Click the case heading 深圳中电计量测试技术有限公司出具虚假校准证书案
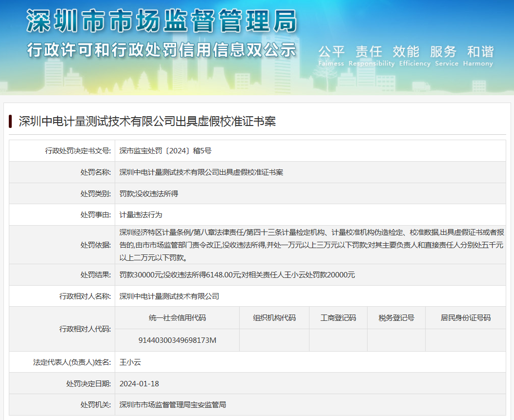Image resolution: width=514 pixels, height=420 pixels. point(147,122)
